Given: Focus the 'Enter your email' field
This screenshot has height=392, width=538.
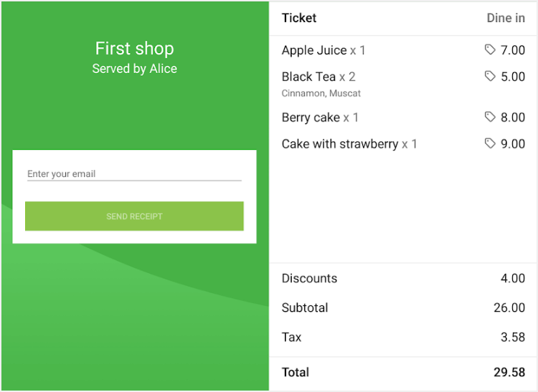Looking at the screenshot, I should 133,173.
